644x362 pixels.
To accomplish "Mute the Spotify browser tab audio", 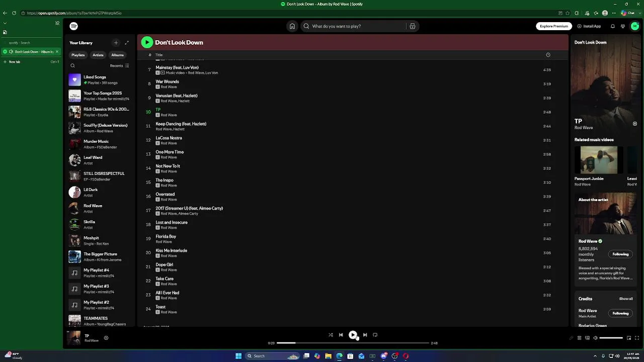I will coord(11,52).
